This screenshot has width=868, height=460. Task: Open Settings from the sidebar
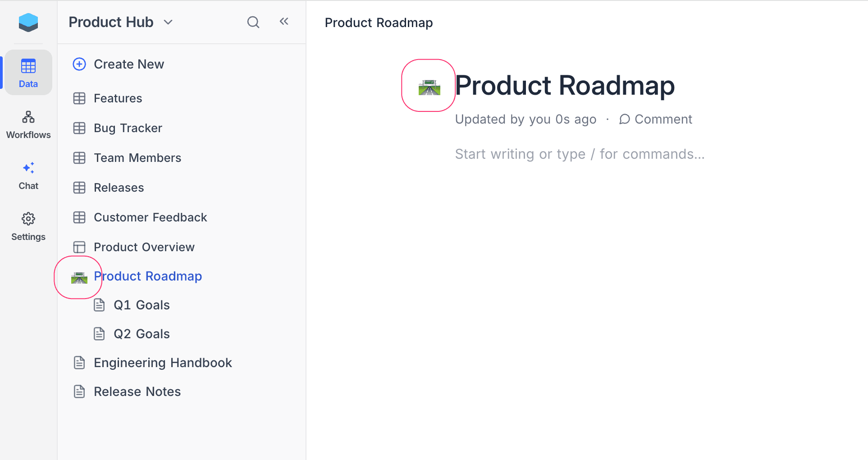coord(28,225)
